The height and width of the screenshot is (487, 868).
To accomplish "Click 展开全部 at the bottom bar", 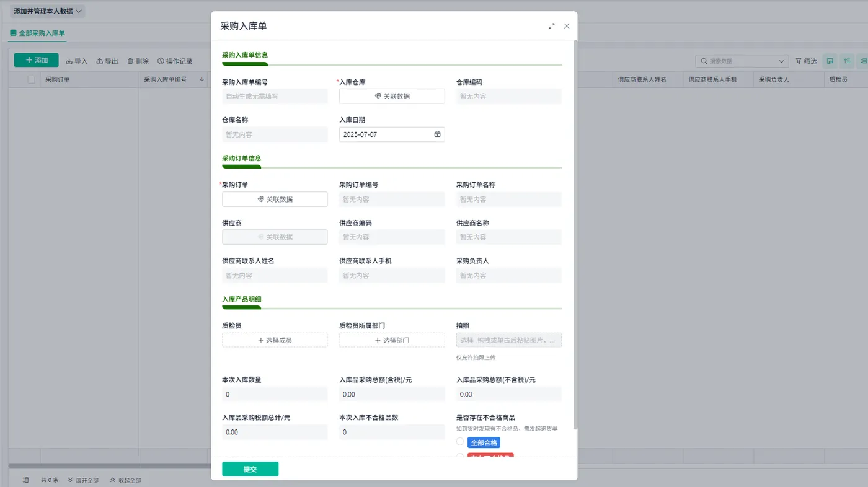I will [83, 480].
